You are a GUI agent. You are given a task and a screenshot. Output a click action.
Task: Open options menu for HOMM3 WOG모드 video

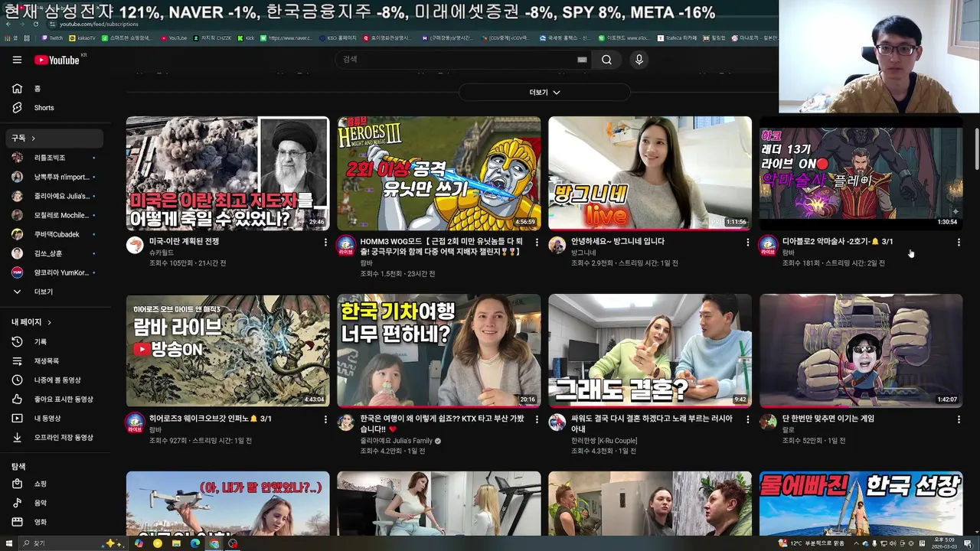pos(537,243)
